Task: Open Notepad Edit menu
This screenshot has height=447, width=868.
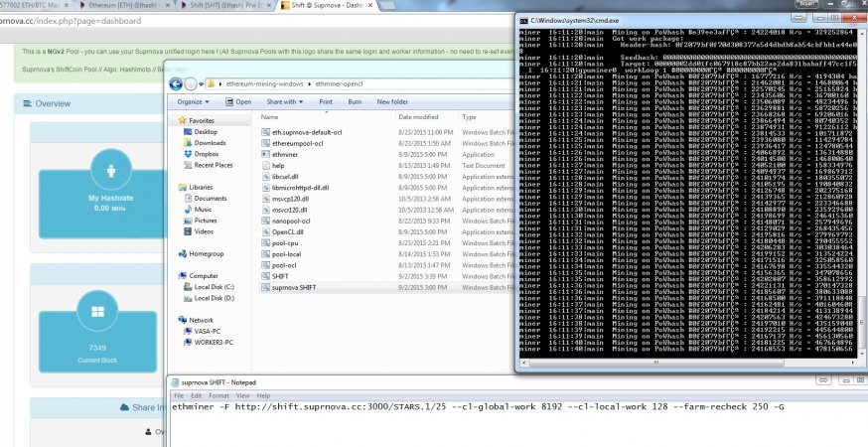Action: [x=196, y=396]
